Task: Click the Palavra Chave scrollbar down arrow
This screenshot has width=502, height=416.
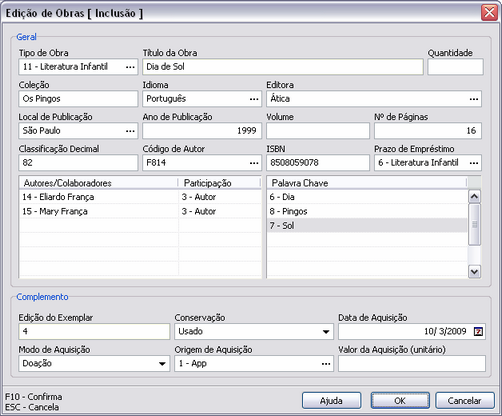Action: click(474, 271)
